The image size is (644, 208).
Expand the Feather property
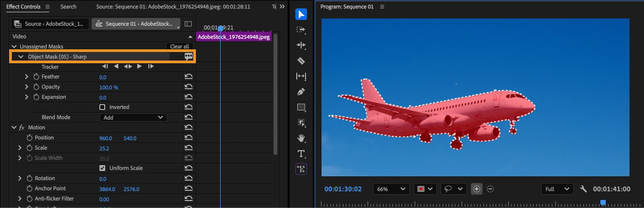click(27, 77)
